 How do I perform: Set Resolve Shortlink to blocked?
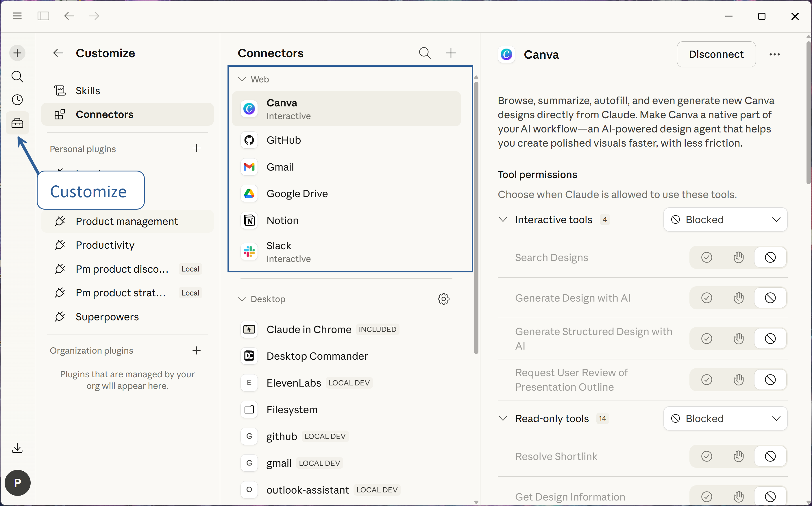click(x=770, y=456)
